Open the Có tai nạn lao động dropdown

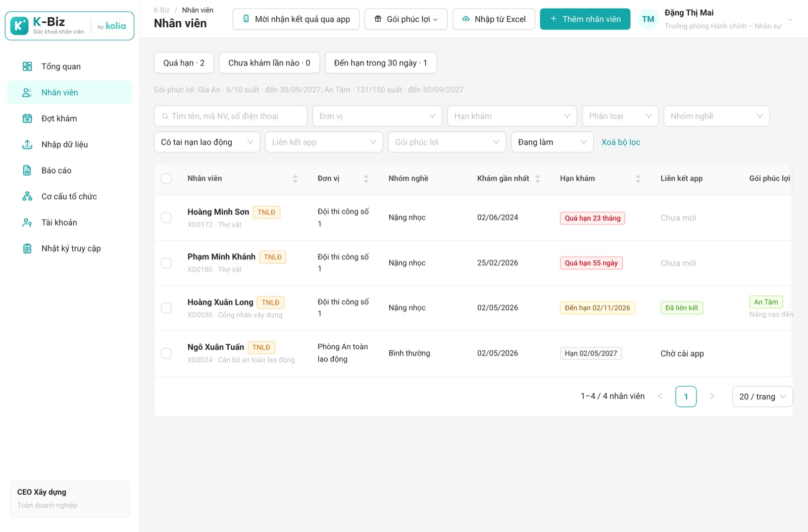pyautogui.click(x=207, y=142)
